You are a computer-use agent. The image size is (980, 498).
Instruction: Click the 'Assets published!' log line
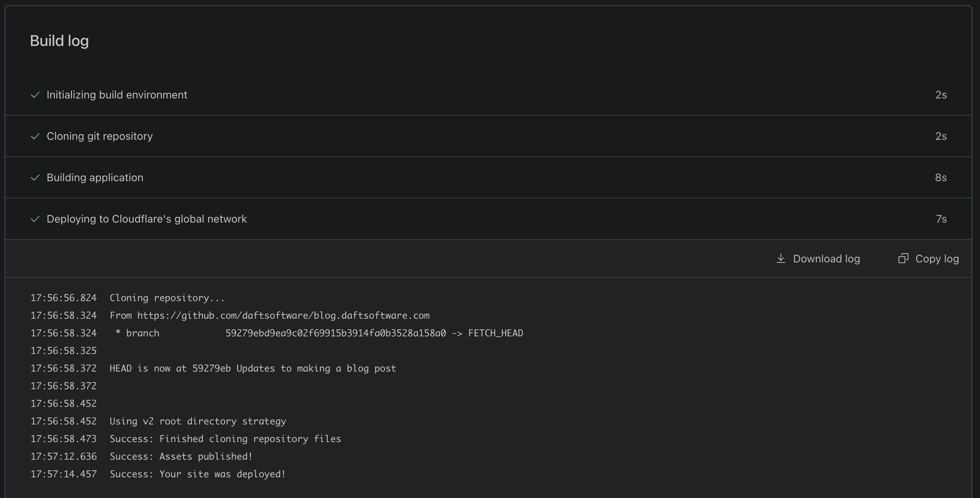(181, 457)
